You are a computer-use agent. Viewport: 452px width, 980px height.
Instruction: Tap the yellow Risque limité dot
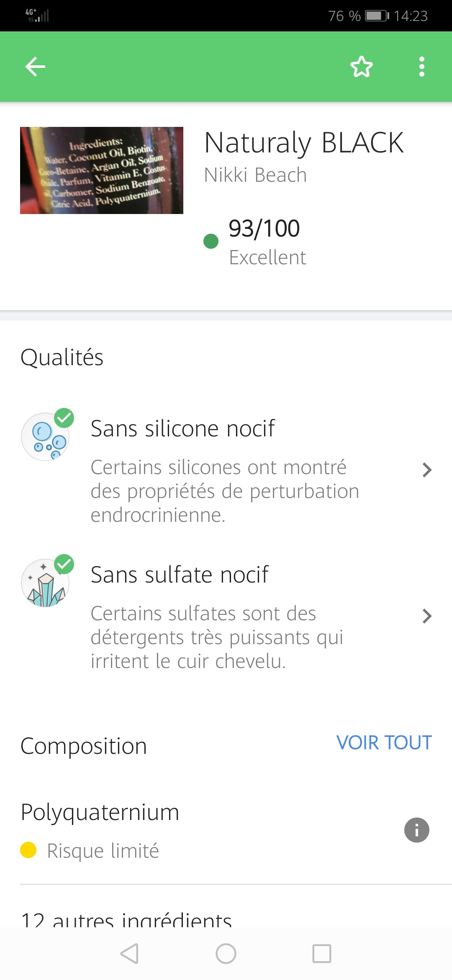pos(28,850)
